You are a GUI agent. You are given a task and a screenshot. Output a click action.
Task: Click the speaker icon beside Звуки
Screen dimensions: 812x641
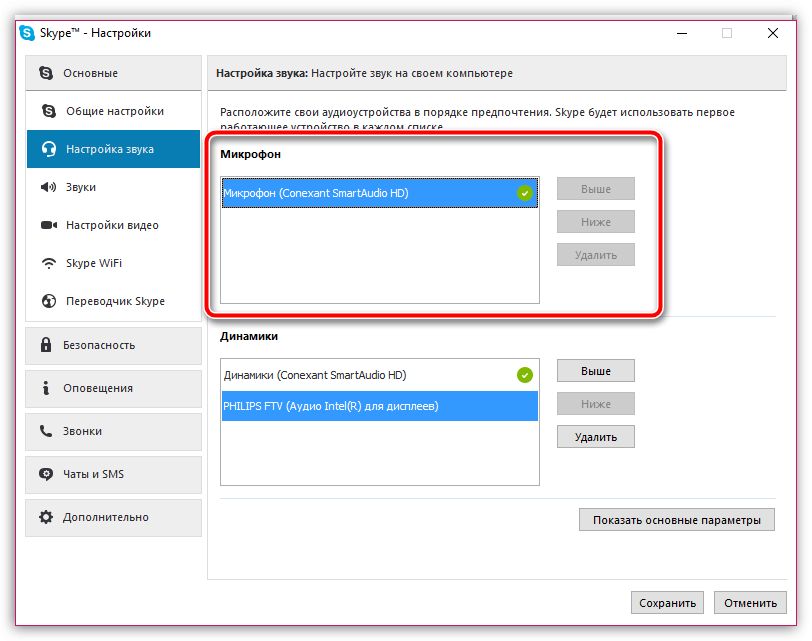49,187
